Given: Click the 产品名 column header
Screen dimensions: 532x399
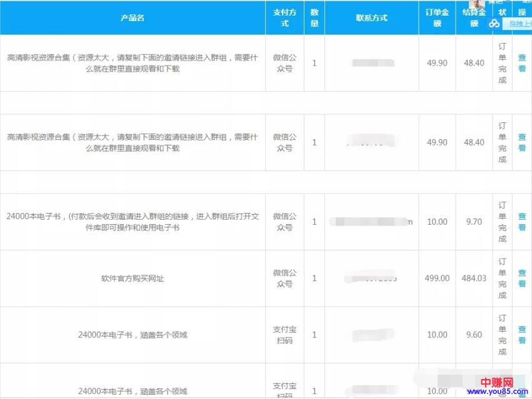Looking at the screenshot, I should click(133, 18).
